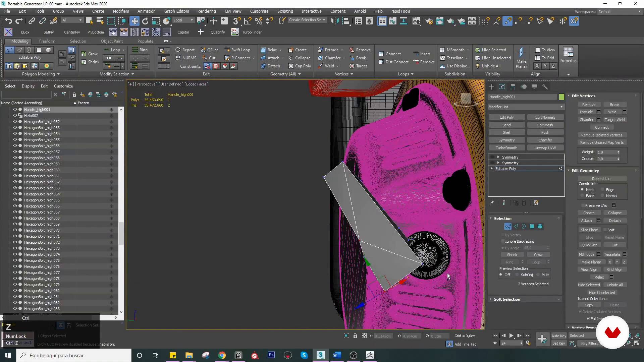Image resolution: width=644 pixels, height=362 pixels.
Task: Play the animation
Action: coord(511,336)
